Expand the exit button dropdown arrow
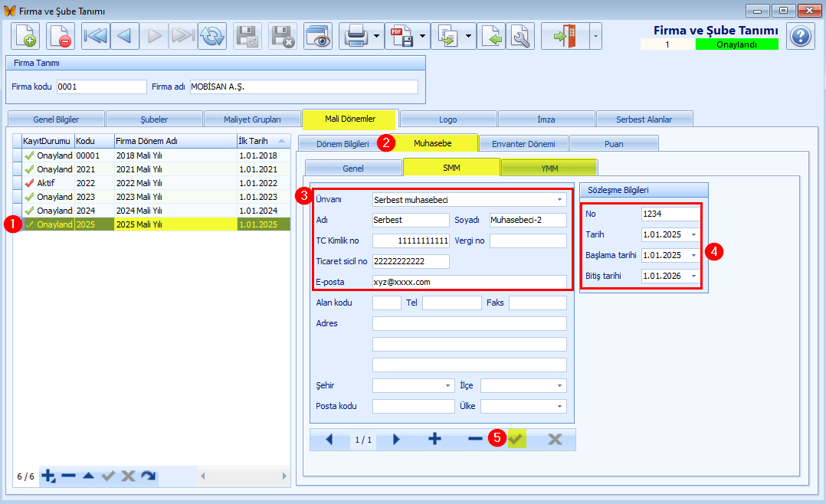Image resolution: width=826 pixels, height=504 pixels. point(595,36)
